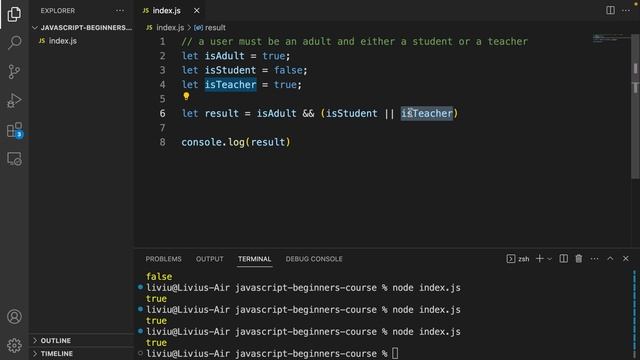Click the terminal vertical scrollbar
This screenshot has height=360, width=640.
click(x=634, y=314)
